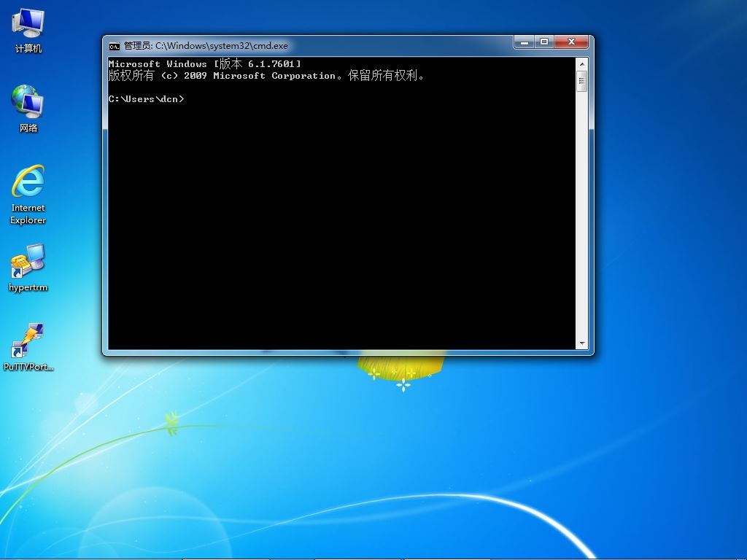Image resolution: width=747 pixels, height=560 pixels.
Task: Select the Internet Explorer desktop icon
Action: click(x=28, y=194)
